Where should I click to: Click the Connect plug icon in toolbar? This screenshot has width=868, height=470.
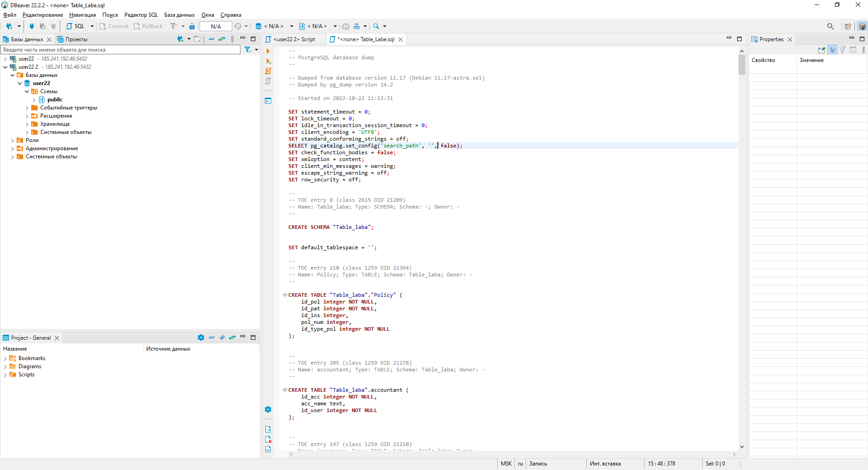(32, 26)
